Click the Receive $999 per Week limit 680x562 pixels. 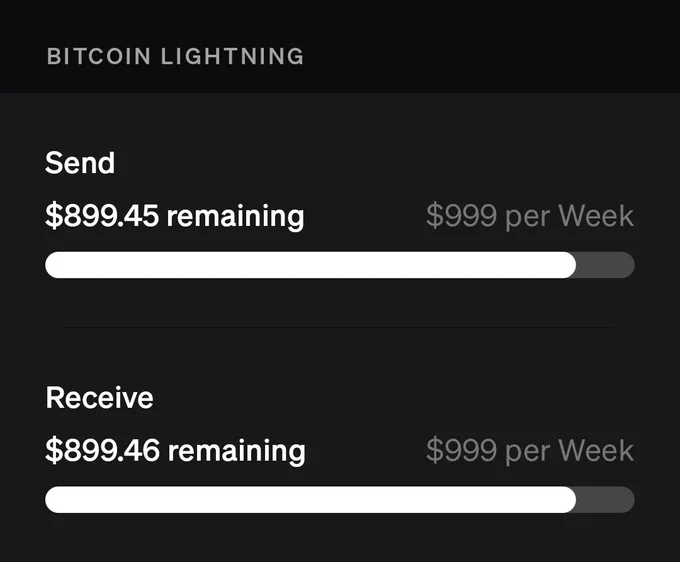530,451
